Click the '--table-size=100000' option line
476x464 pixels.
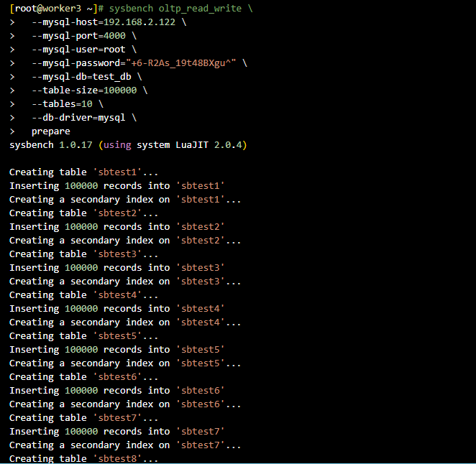pos(90,91)
